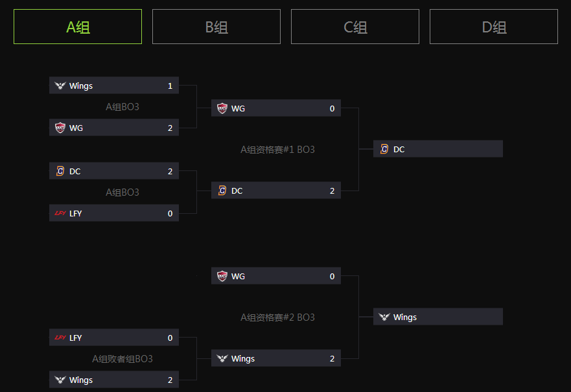The image size is (571, 392).
Task: Open the B组 tab
Action: point(216,27)
